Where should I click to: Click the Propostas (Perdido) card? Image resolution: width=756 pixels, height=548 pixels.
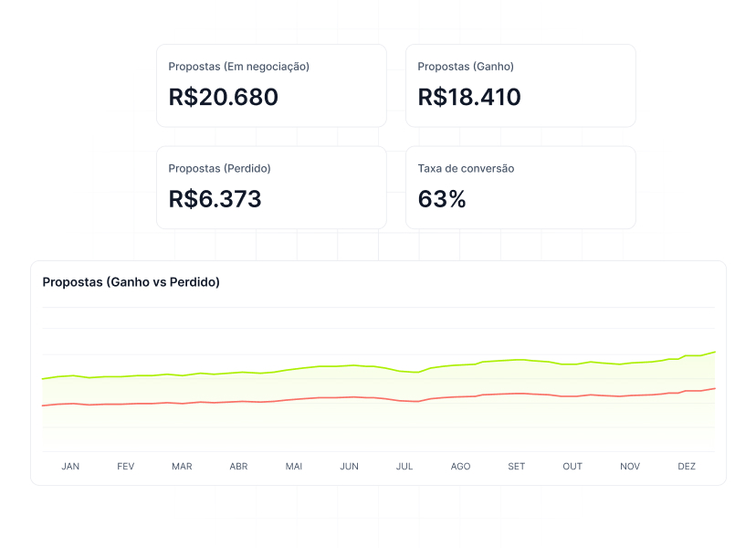(271, 187)
